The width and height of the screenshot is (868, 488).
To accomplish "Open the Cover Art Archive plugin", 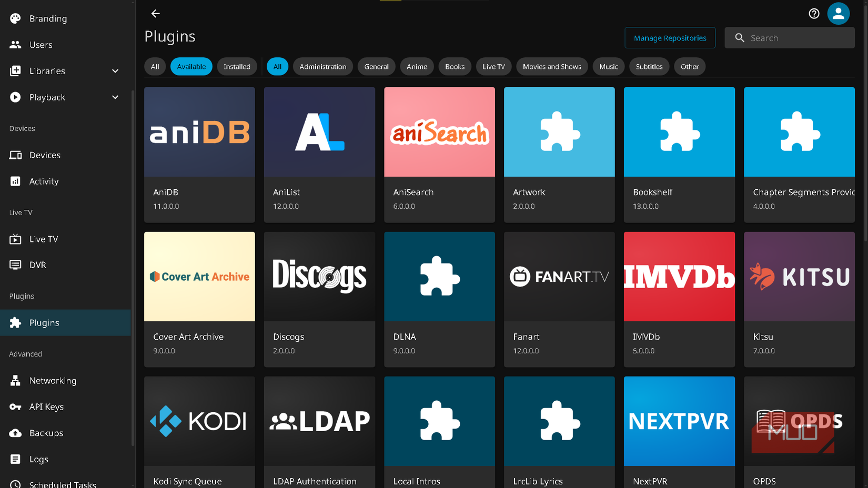I will [x=200, y=300].
